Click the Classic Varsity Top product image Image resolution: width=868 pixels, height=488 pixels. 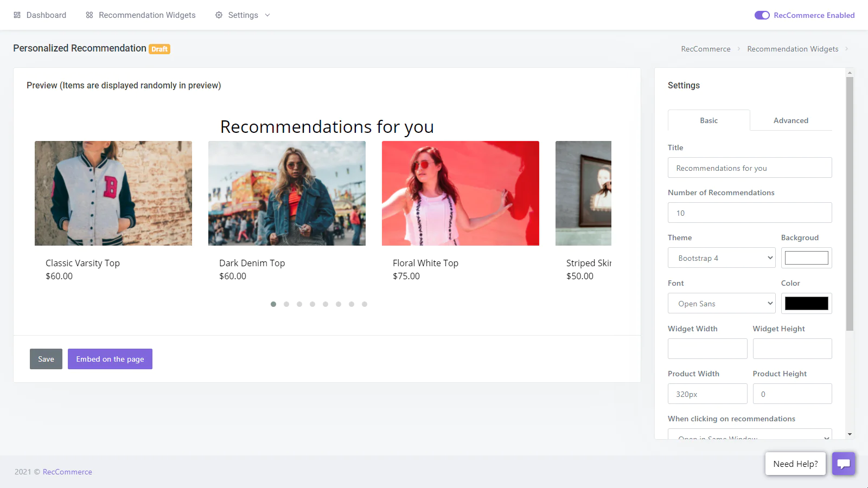(x=113, y=193)
